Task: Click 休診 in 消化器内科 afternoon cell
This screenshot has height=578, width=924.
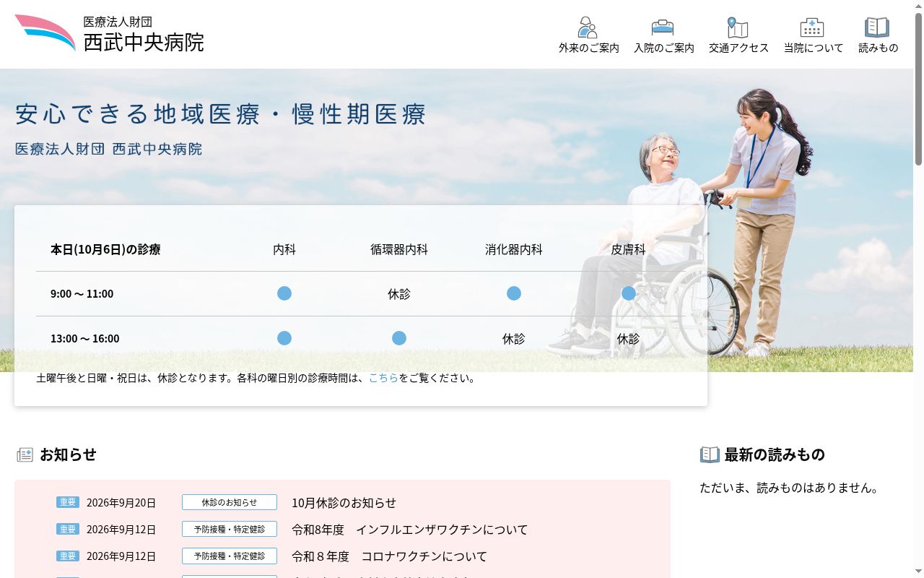Action: [x=514, y=339]
